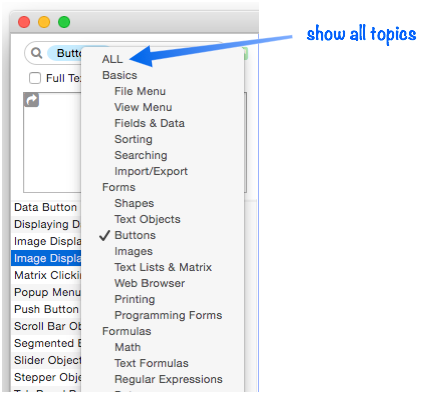Open the Scroll Bar Ob... help entry
Image resolution: width=435 pixels, height=394 pixels.
[x=46, y=326]
